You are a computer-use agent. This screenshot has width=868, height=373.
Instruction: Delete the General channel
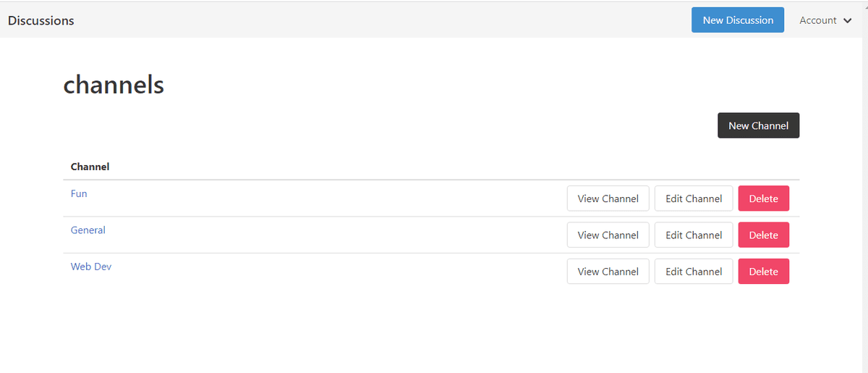pyautogui.click(x=764, y=235)
